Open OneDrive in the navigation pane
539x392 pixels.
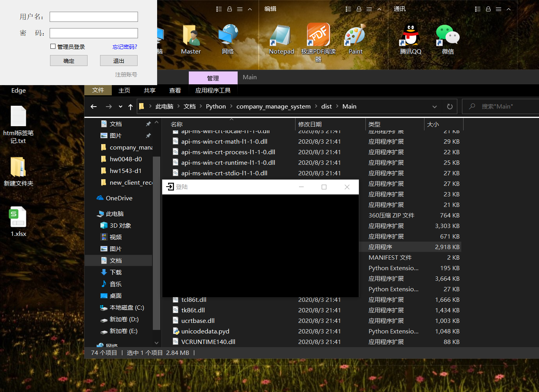click(119, 198)
